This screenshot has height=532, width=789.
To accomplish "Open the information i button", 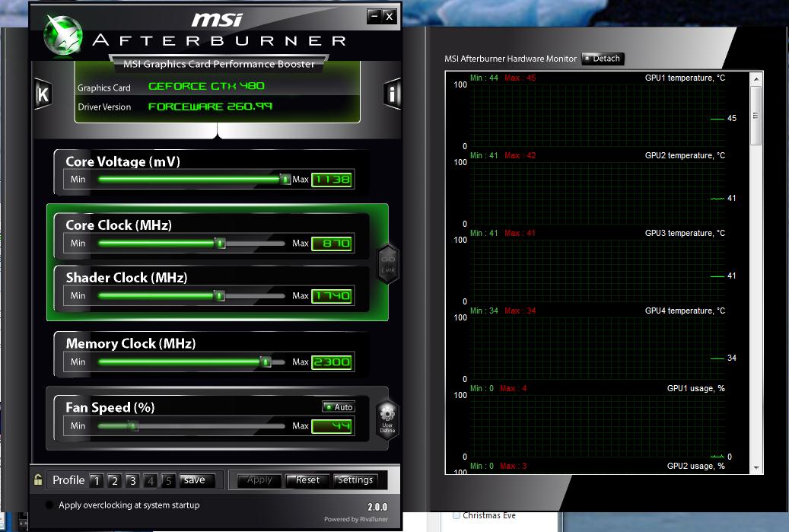I will click(x=392, y=94).
